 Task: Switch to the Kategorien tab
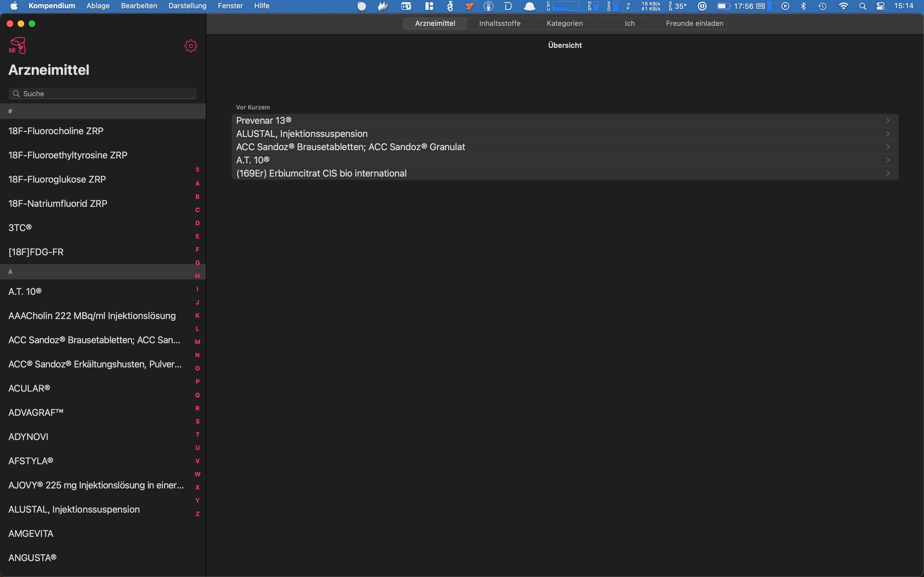(x=564, y=23)
